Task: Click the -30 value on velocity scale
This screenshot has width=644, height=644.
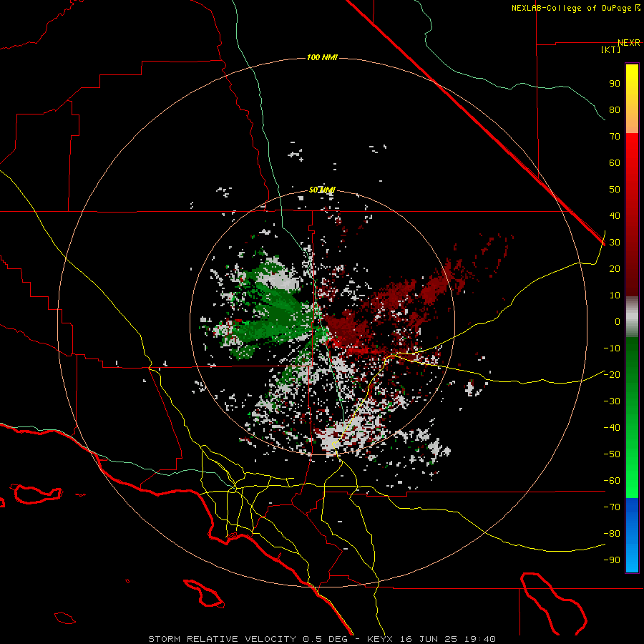Action: tap(612, 401)
